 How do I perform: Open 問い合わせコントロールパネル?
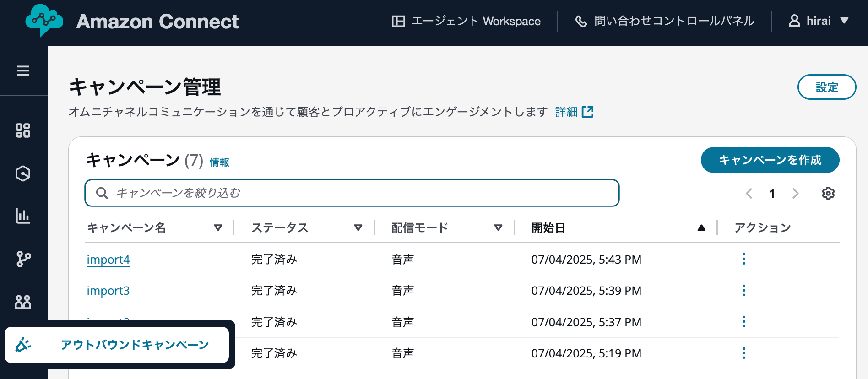665,21
